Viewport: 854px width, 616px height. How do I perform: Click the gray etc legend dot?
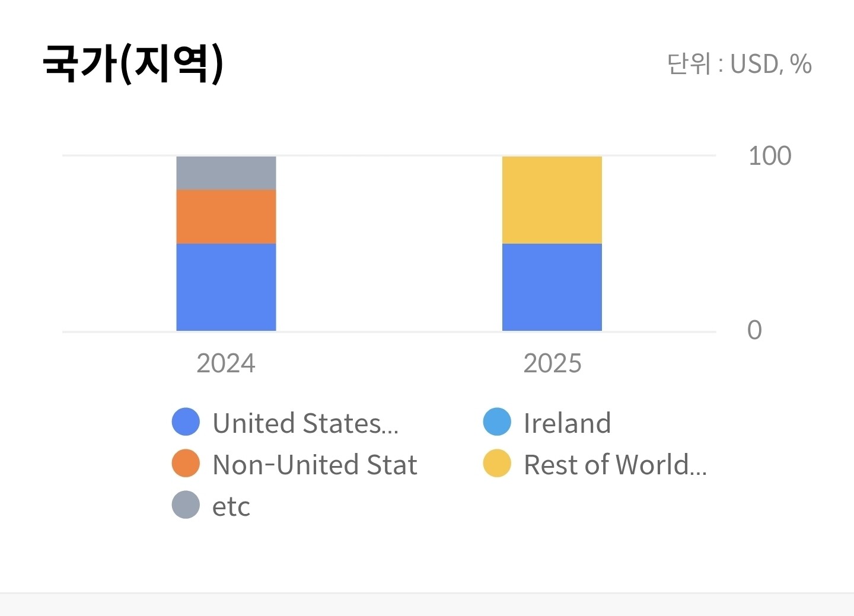pyautogui.click(x=186, y=505)
